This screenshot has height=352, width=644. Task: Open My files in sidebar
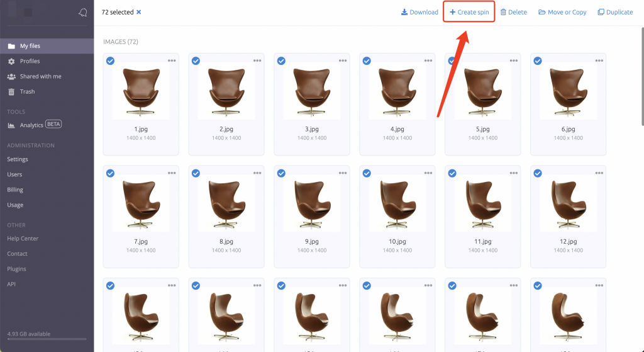pos(47,46)
